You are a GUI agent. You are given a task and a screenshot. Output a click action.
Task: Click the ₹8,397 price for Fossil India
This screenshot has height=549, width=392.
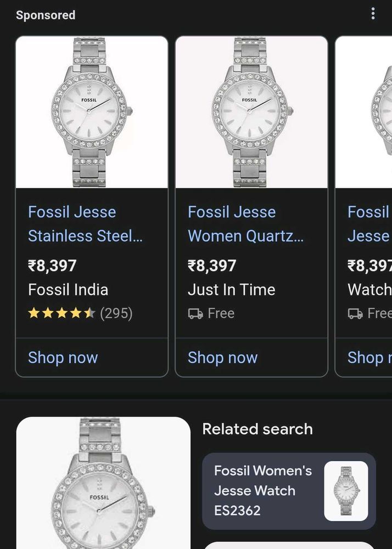coord(52,266)
